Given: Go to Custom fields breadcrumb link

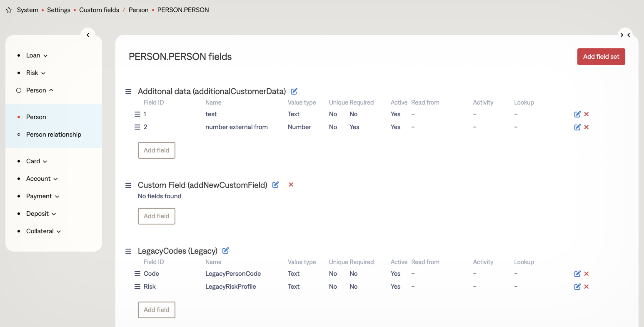Looking at the screenshot, I should (99, 10).
